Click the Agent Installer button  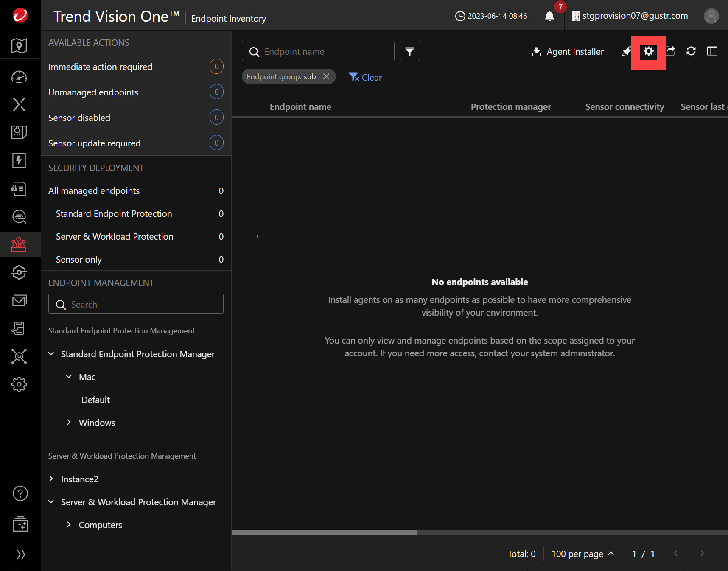coord(568,52)
